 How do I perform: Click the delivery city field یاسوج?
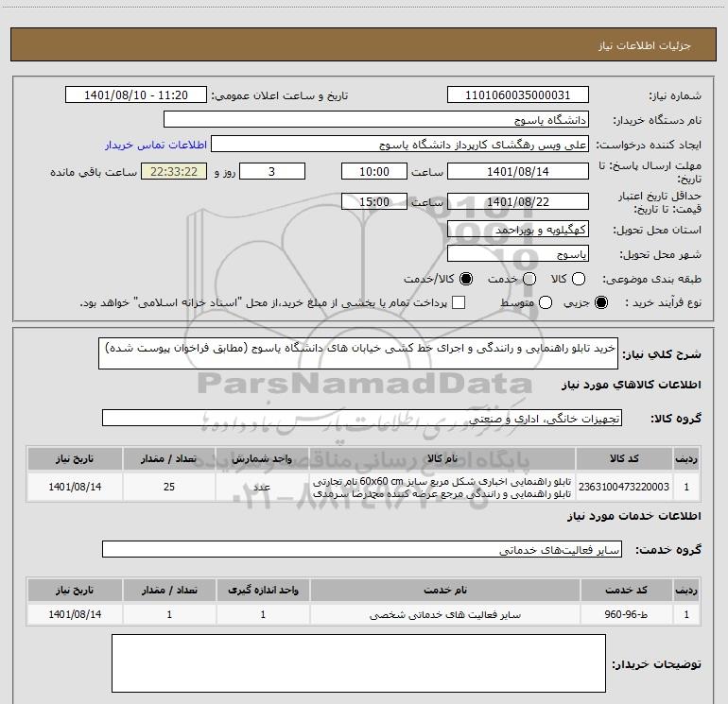pyautogui.click(x=518, y=254)
